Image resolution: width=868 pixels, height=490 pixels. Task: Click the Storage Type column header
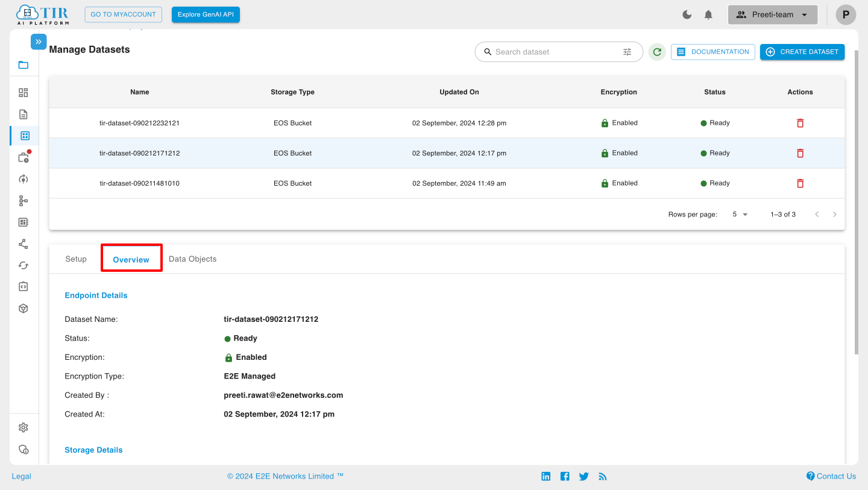(x=293, y=92)
